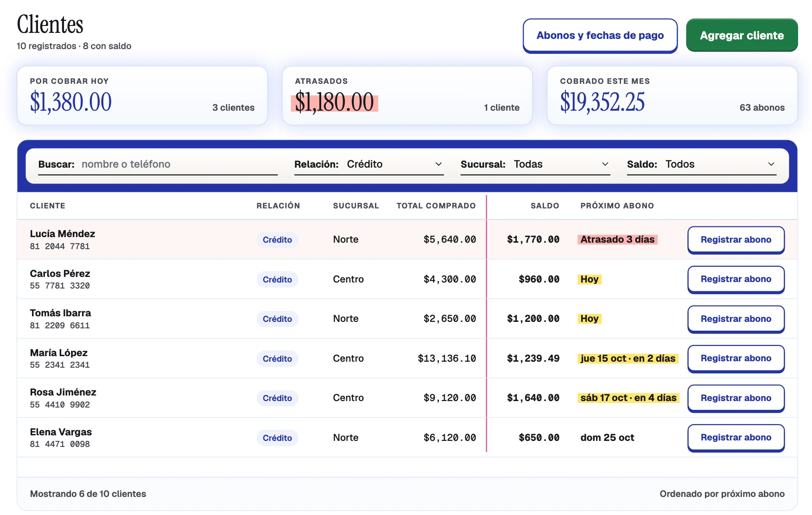Open the Saldo filter dropdown
812x515 pixels.
point(702,164)
